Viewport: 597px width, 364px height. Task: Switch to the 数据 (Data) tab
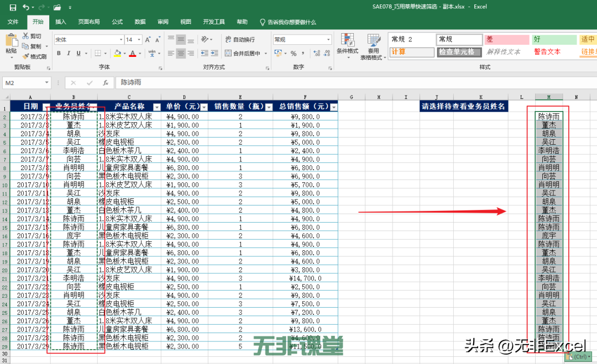(x=140, y=22)
